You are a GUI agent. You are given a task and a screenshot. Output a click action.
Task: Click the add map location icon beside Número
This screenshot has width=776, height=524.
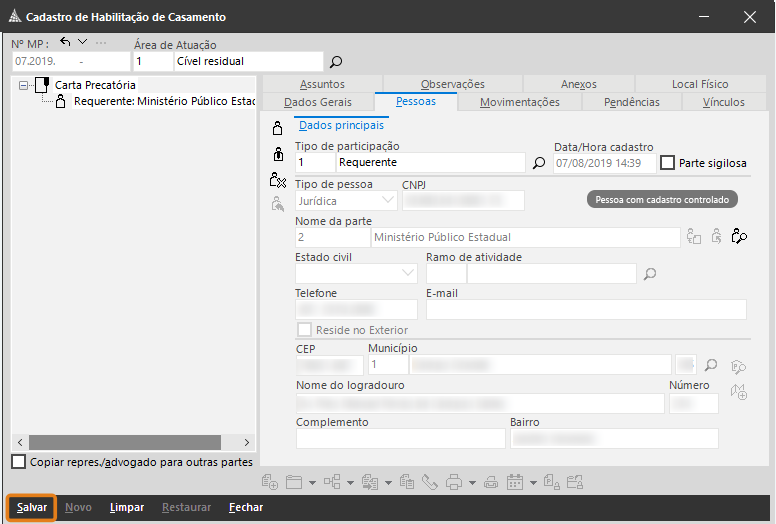(739, 392)
